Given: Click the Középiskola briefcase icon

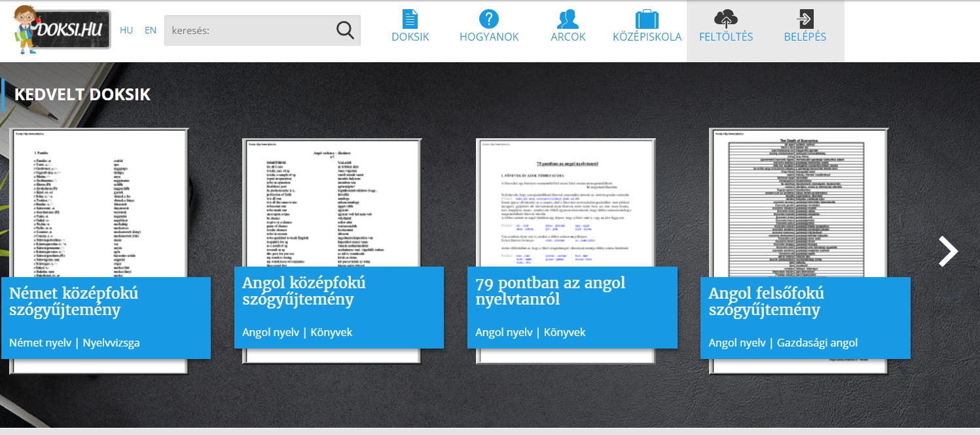Looking at the screenshot, I should coord(646,18).
